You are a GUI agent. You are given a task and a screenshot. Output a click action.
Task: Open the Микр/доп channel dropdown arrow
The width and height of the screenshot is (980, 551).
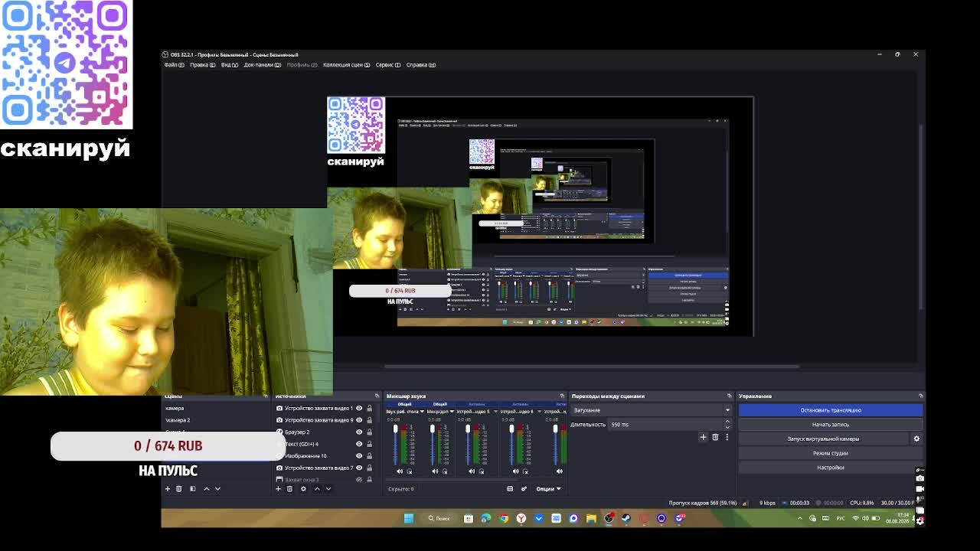tap(452, 412)
